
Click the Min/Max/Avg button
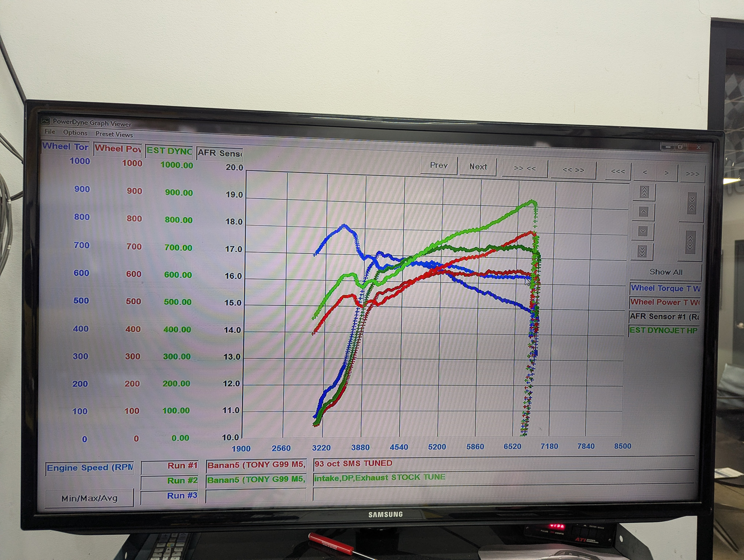[89, 498]
